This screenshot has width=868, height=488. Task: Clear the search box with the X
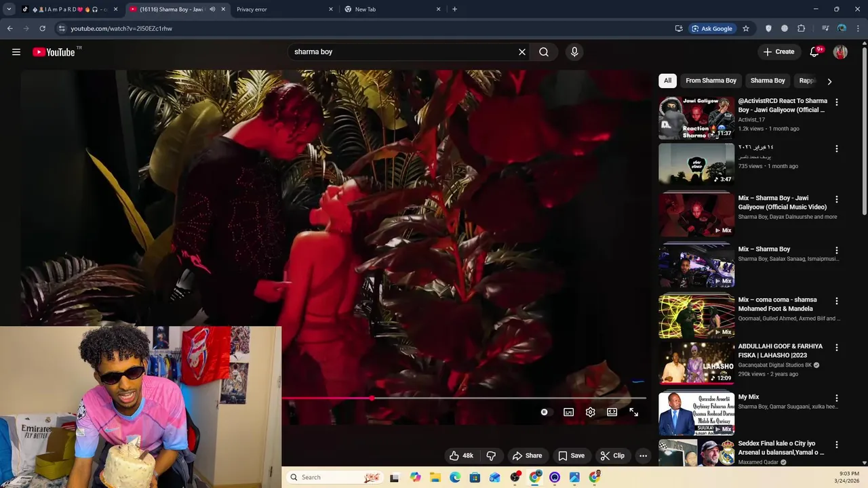522,52
